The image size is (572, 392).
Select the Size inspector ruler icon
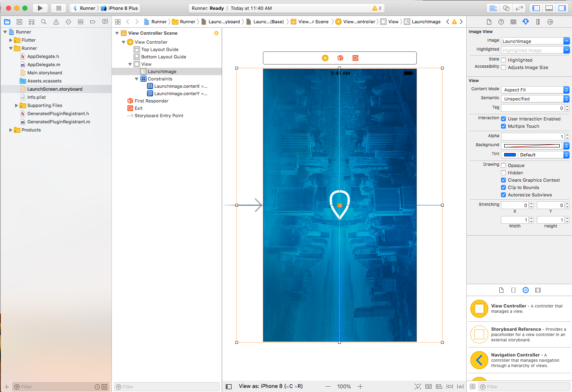point(537,21)
